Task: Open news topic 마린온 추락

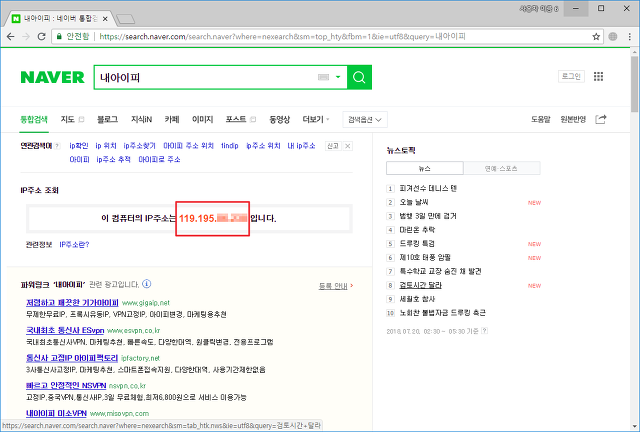Action: pyautogui.click(x=417, y=230)
